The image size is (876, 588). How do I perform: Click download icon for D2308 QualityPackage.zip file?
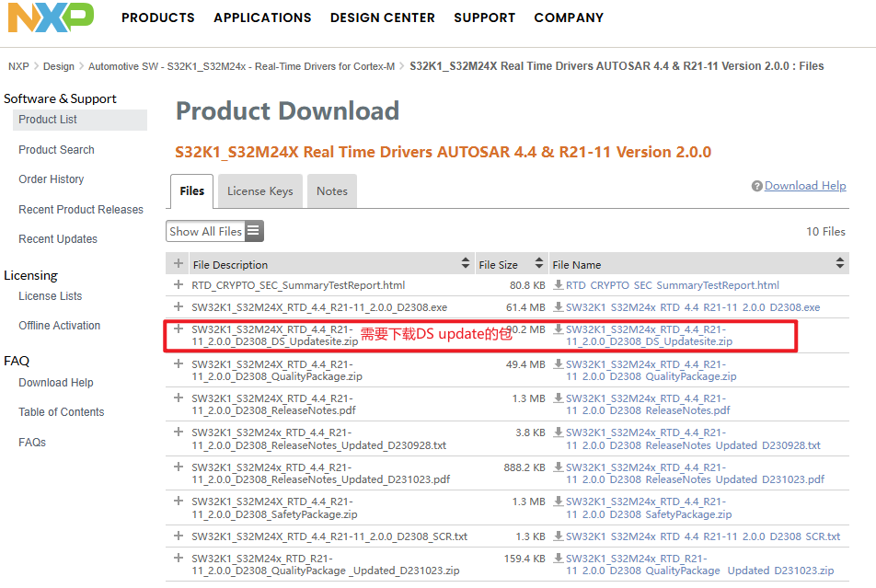[x=559, y=364]
